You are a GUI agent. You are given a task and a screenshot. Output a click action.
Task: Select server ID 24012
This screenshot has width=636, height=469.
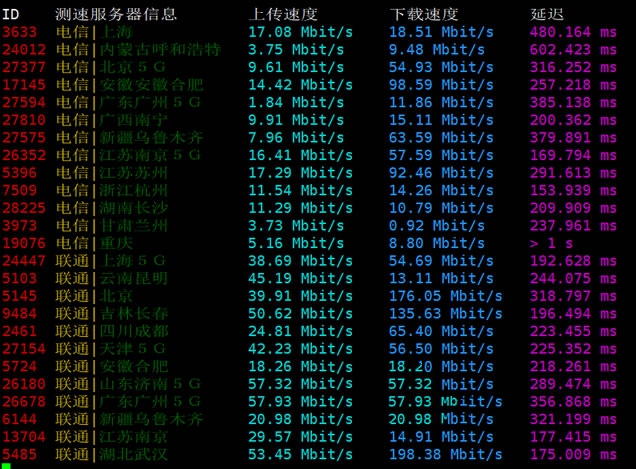pyautogui.click(x=23, y=48)
